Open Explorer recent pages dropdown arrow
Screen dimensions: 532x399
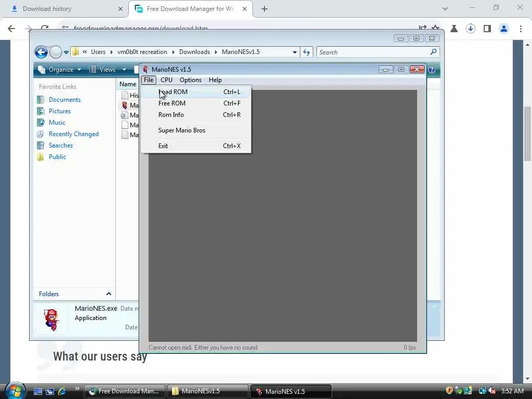66,52
